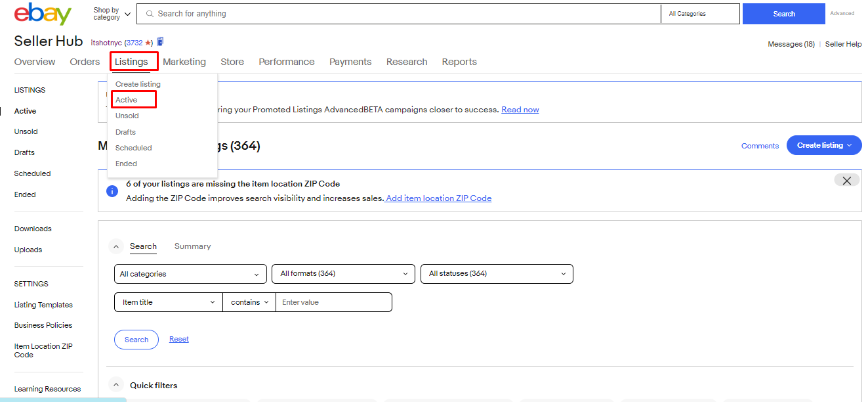Open the Listings tab

pos(131,62)
